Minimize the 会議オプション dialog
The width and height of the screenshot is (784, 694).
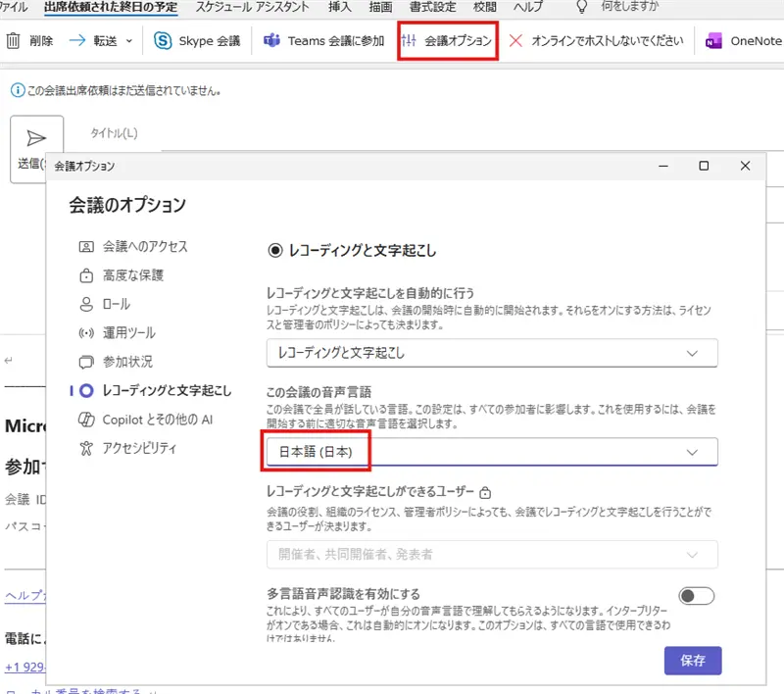pyautogui.click(x=663, y=166)
